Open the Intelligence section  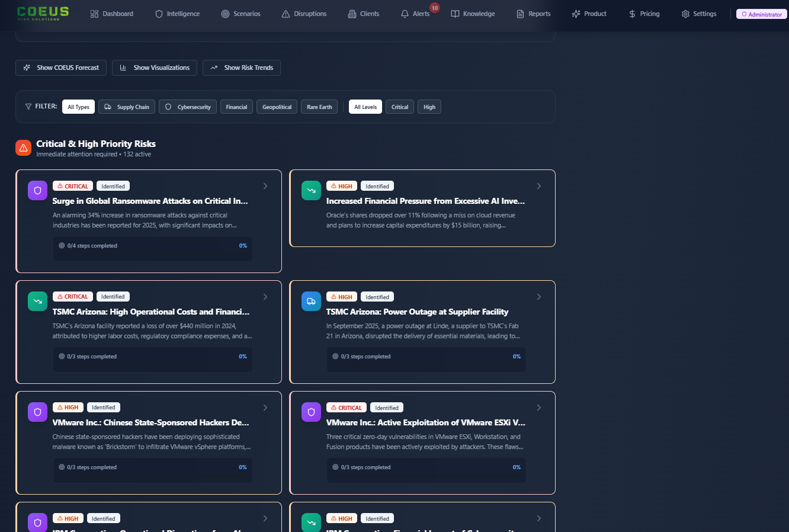coord(177,14)
